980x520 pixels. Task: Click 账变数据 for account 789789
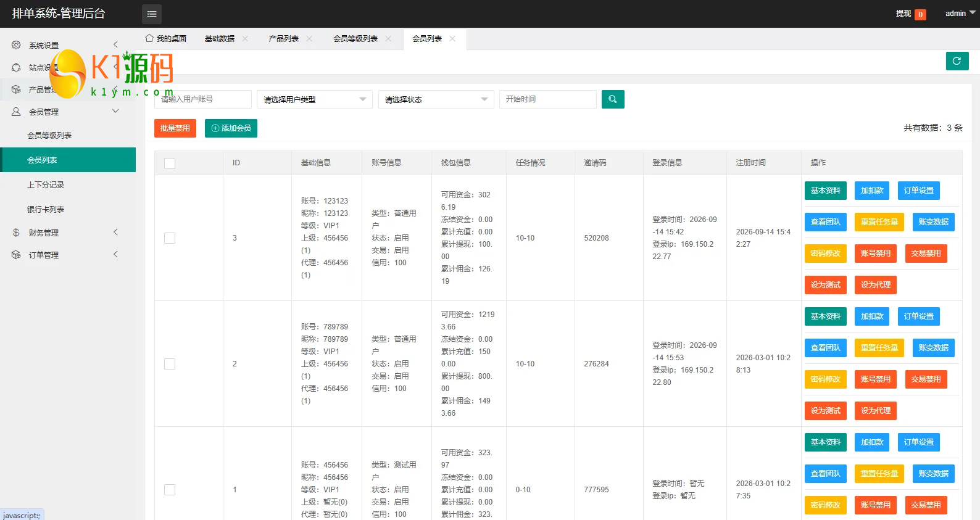pyautogui.click(x=934, y=348)
